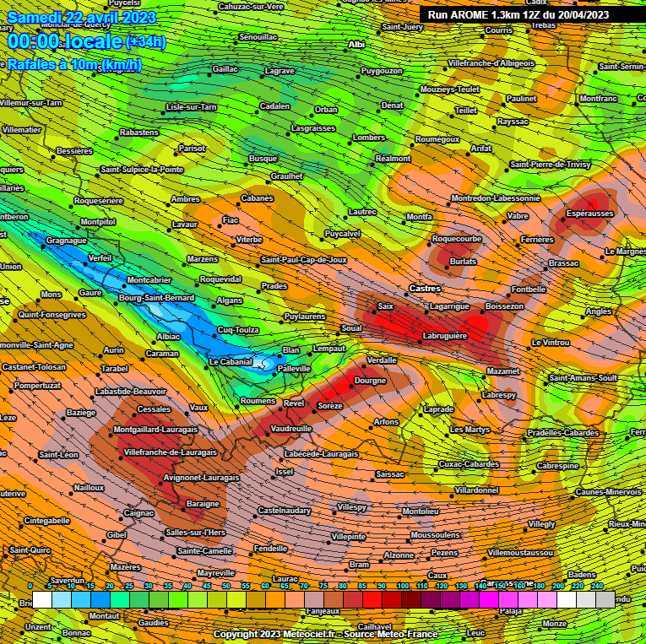Click the 'Rafales à 10m (km/h)' label
This screenshot has width=646, height=644.
74,65
